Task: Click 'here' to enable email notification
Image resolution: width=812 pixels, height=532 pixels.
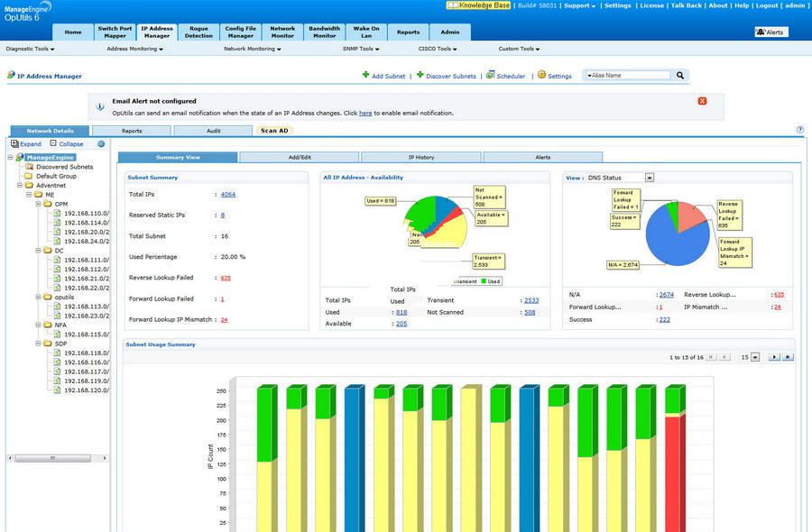Action: pyautogui.click(x=365, y=113)
